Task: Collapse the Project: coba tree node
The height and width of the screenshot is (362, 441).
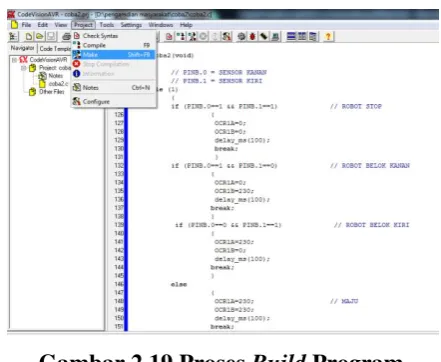Action: [23, 68]
